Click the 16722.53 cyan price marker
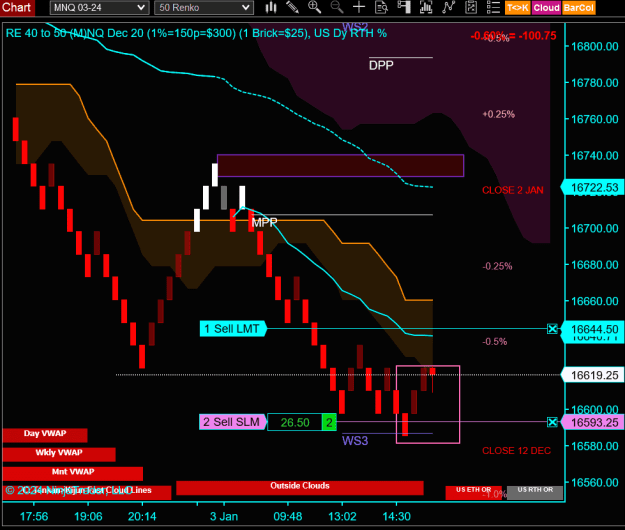The width and height of the screenshot is (625, 530). click(x=593, y=187)
